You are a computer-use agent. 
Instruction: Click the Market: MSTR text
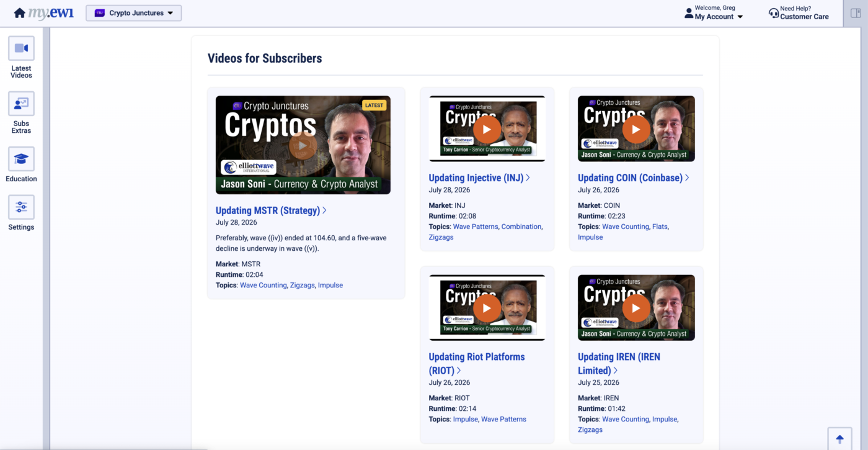(x=238, y=264)
